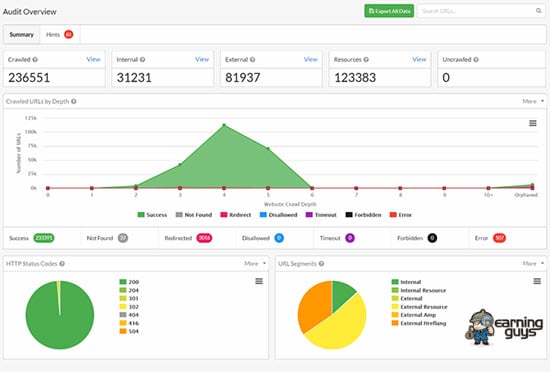Click the purple Timeout count badge
Image resolution: width=550 pixels, height=372 pixels.
pyautogui.click(x=350, y=238)
